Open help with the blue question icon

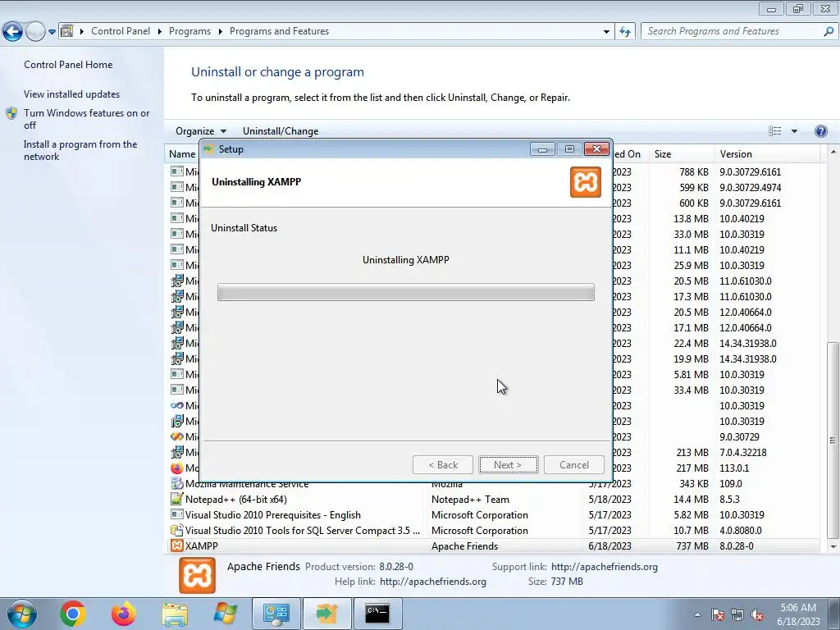point(820,131)
